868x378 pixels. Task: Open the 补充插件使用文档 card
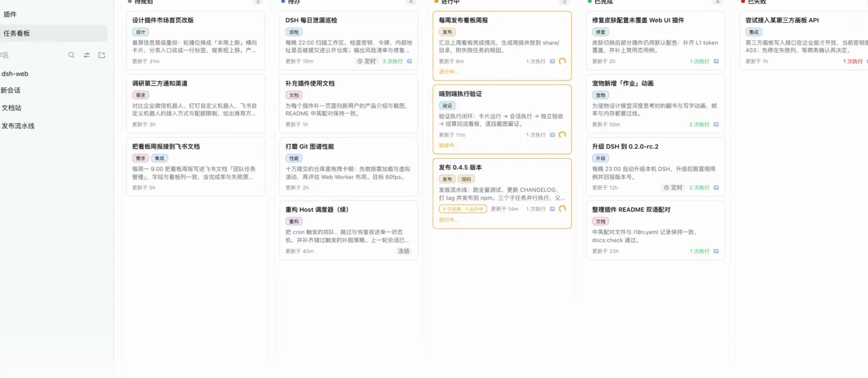tap(349, 104)
